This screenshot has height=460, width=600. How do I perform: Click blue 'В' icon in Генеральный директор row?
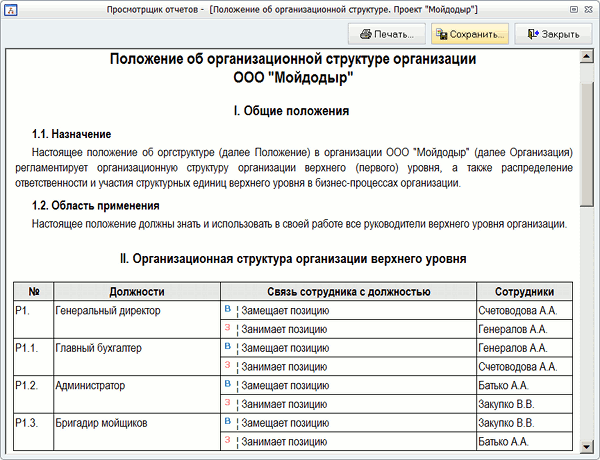coord(228,310)
